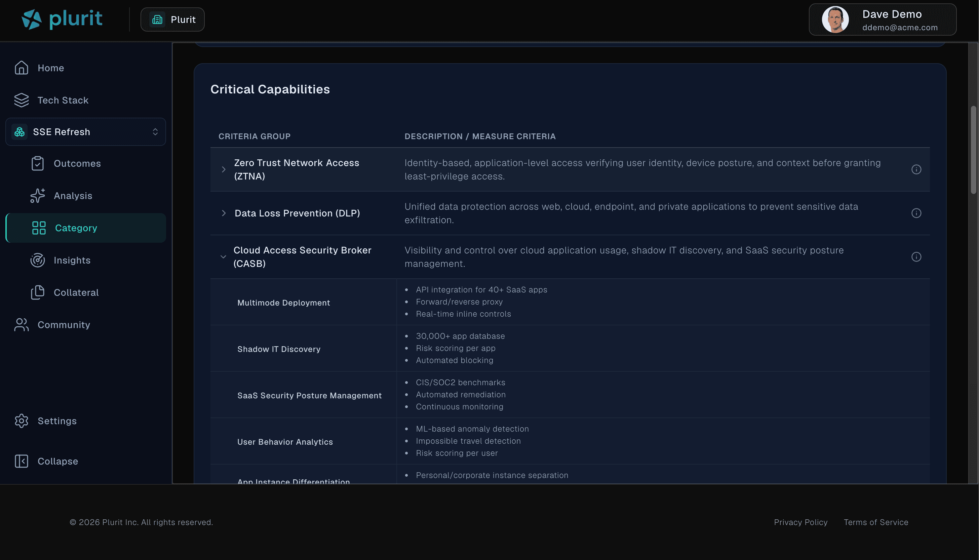Expand the Zero Trust Network Access row
Screen dimensions: 979x560
[224, 170]
